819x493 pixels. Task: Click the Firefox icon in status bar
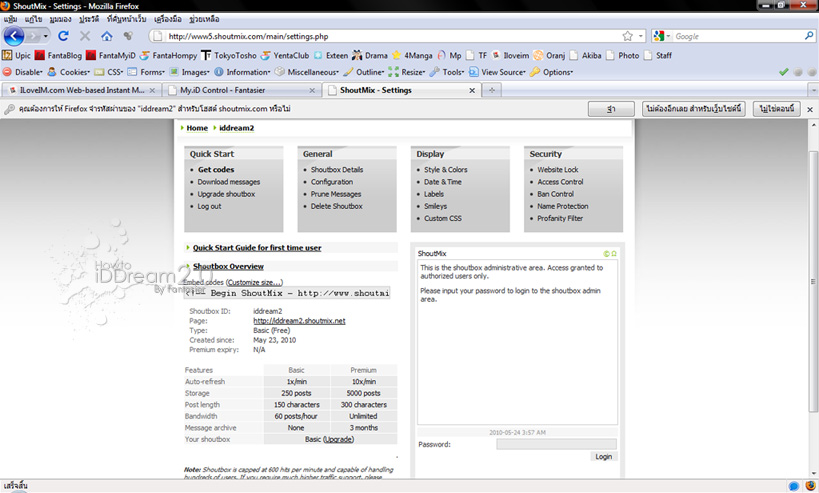pos(810,486)
